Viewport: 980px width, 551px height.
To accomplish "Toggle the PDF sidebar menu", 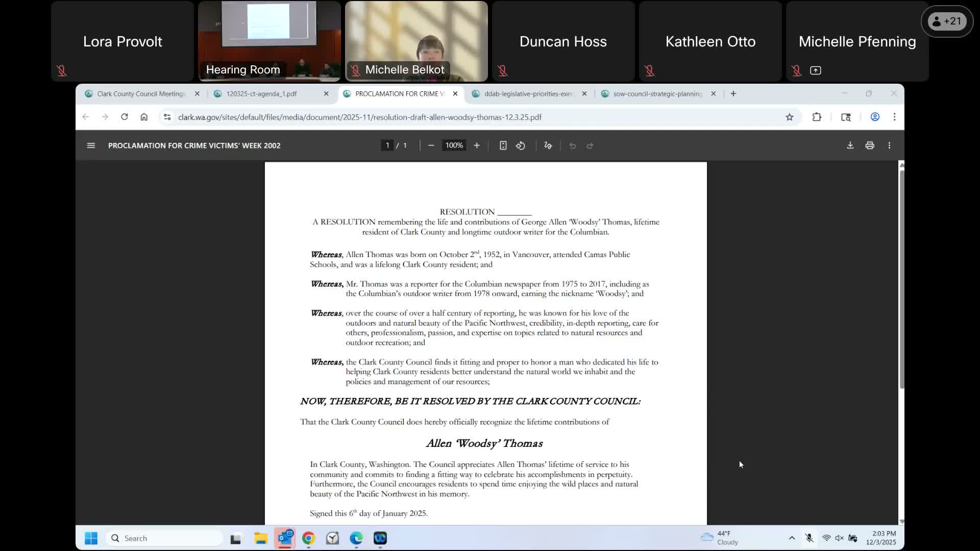I will point(91,145).
